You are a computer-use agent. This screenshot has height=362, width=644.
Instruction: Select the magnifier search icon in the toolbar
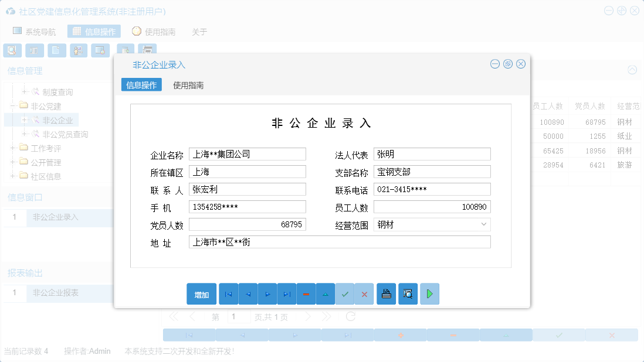pos(12,50)
